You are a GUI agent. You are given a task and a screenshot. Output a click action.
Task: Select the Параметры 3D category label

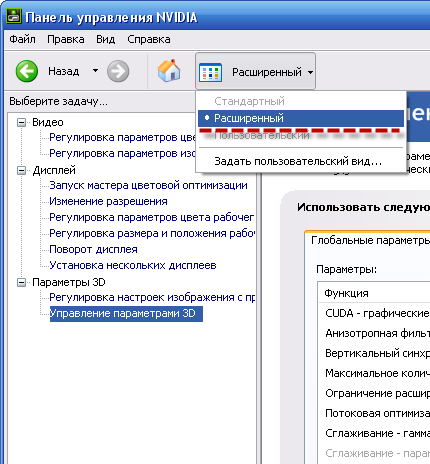(x=69, y=282)
